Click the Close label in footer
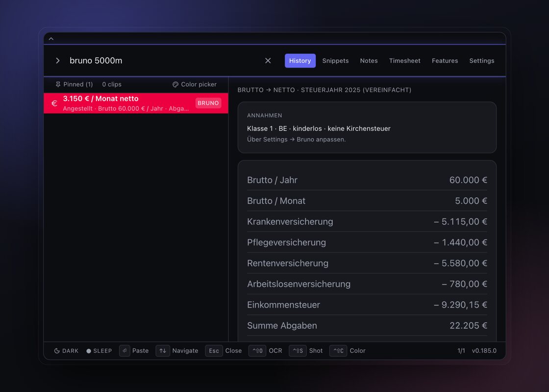Image resolution: width=549 pixels, height=392 pixels. pos(233,351)
